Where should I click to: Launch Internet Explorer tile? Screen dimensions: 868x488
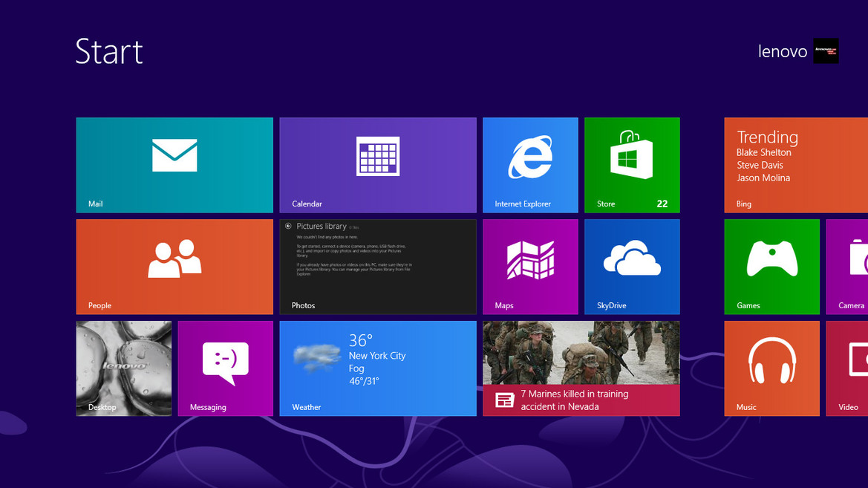pyautogui.click(x=530, y=165)
